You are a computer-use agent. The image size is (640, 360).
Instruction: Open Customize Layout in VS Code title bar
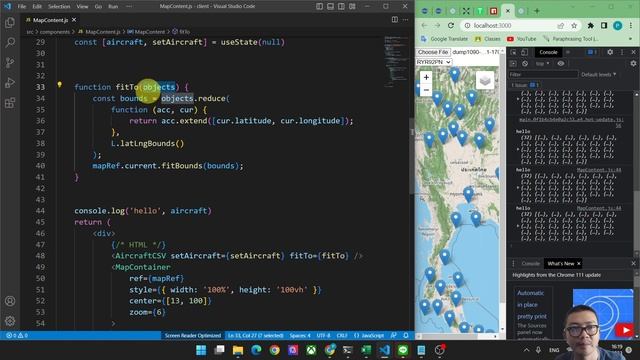[352, 7]
